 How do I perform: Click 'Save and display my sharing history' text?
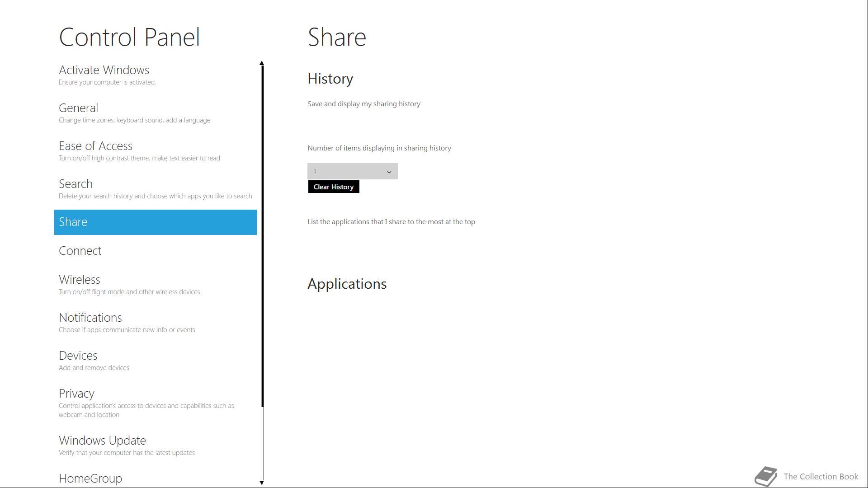[364, 104]
